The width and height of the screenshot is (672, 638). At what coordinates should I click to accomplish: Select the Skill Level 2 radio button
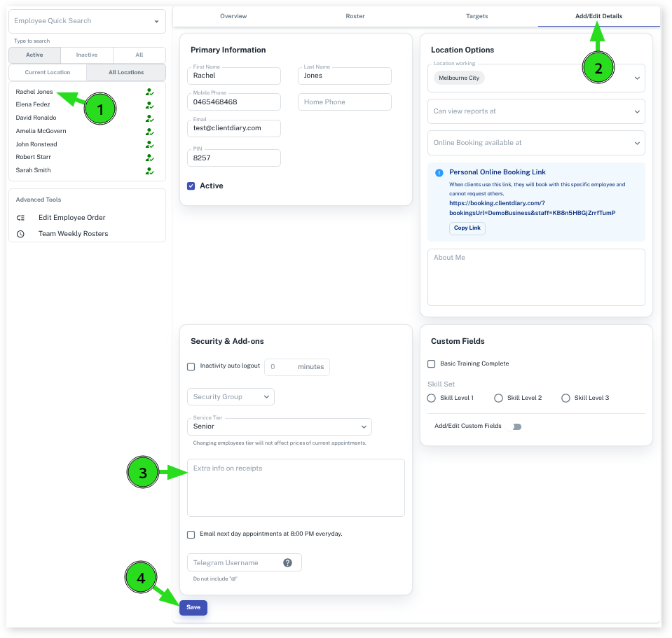pyautogui.click(x=498, y=398)
